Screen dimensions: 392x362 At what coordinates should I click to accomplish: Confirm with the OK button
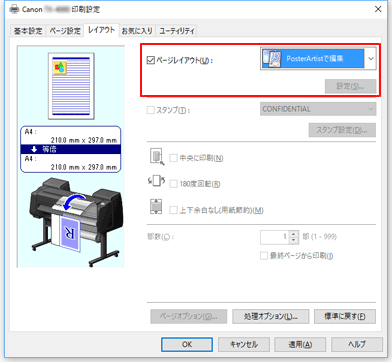click(x=187, y=344)
